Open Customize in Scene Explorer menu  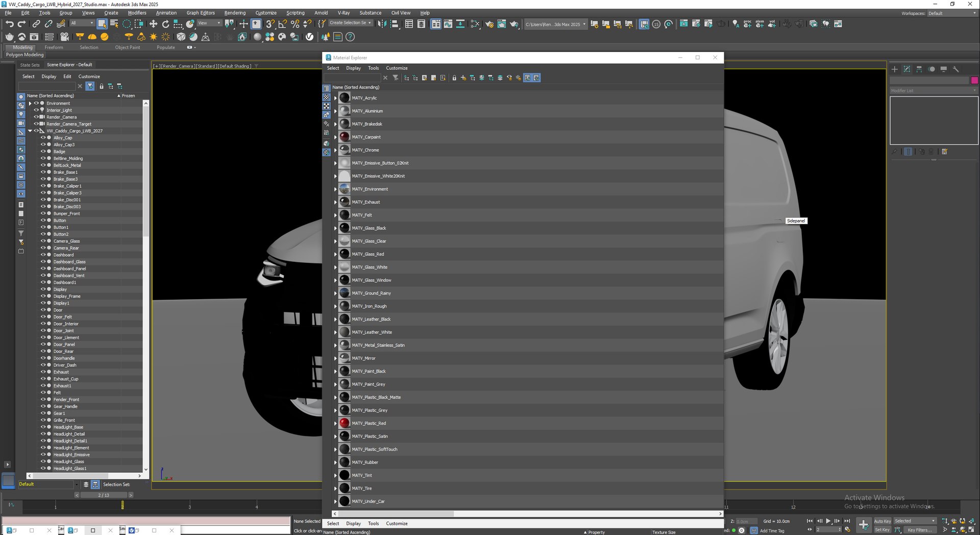pyautogui.click(x=89, y=77)
